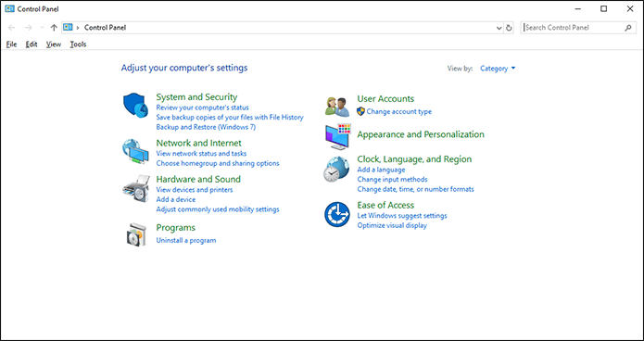644x341 pixels.
Task: Click Change input methods link
Action: tap(392, 179)
